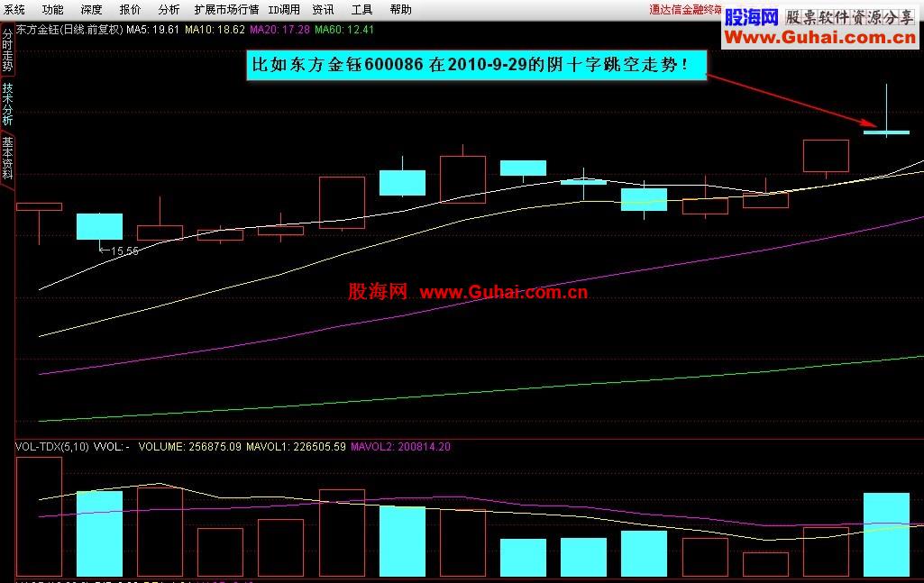The image size is (924, 583).
Task: Select the MA20: 17.28 indicator label
Action: pyautogui.click(x=279, y=30)
